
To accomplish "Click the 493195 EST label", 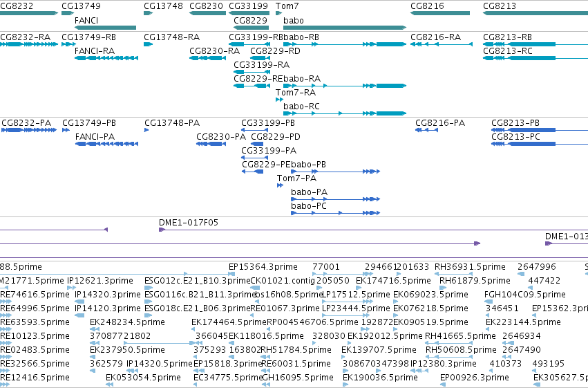I will tap(548, 364).
